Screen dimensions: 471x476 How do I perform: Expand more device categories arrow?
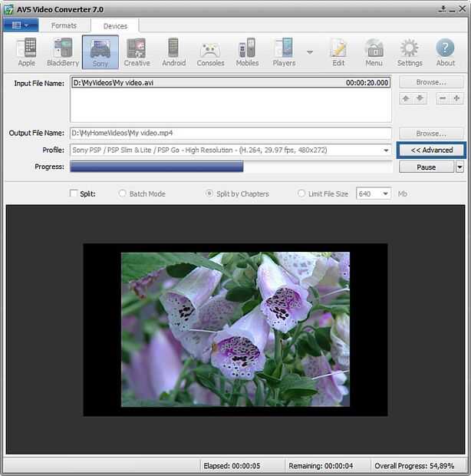coord(310,52)
